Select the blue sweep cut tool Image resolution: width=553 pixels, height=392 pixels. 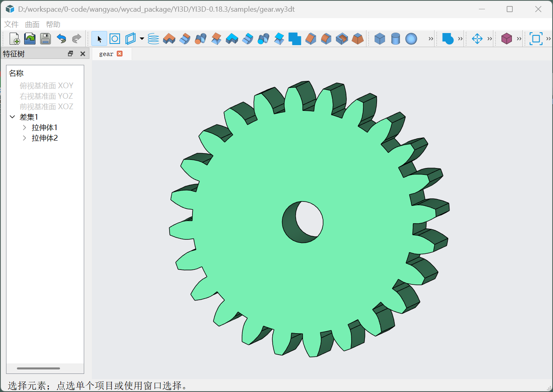(x=263, y=39)
